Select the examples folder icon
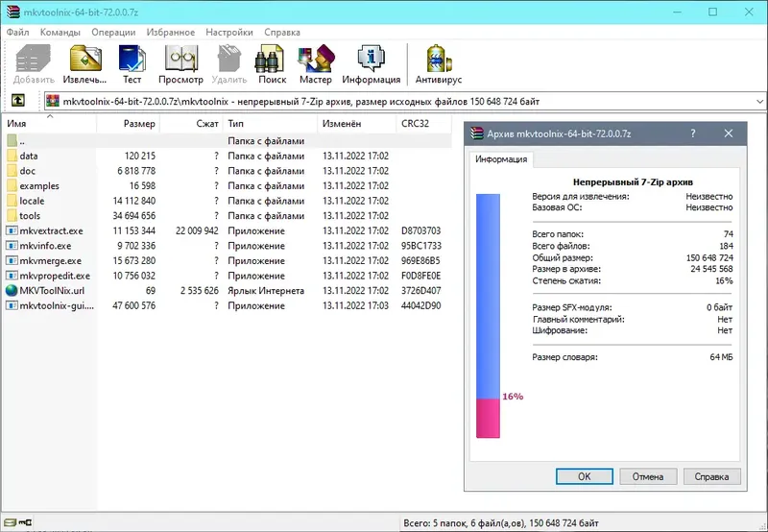 coord(12,185)
